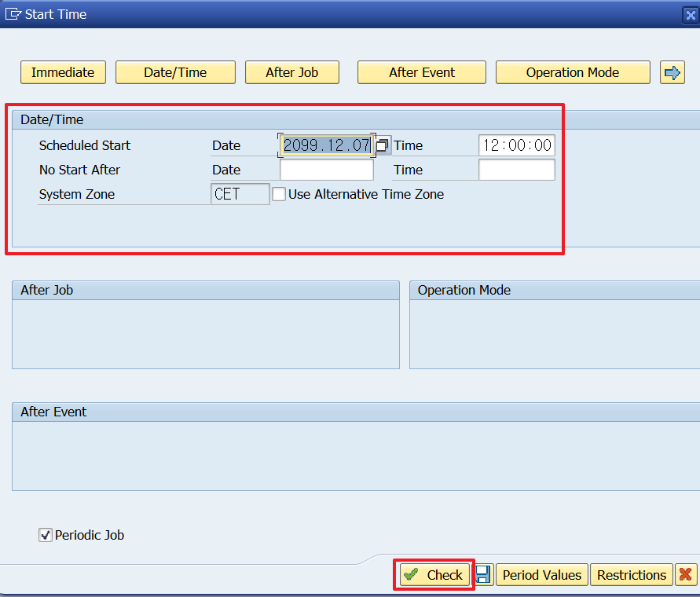This screenshot has height=597, width=700.
Task: Click the No Start After date field
Action: (326, 169)
